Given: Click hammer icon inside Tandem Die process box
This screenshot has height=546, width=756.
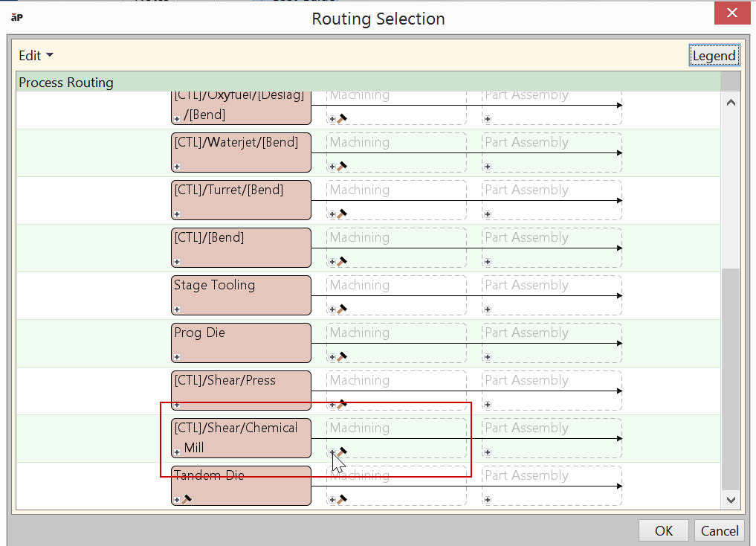Looking at the screenshot, I should [x=187, y=499].
